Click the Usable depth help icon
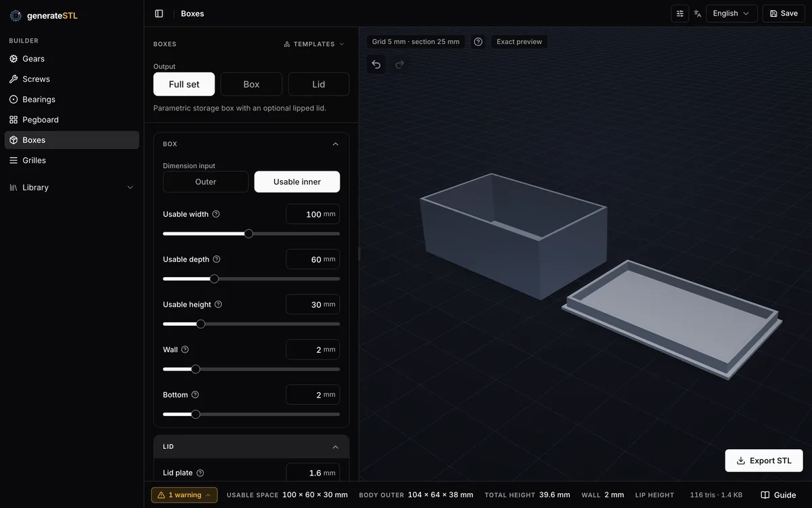Screen dimensions: 812x508 pyautogui.click(x=217, y=259)
